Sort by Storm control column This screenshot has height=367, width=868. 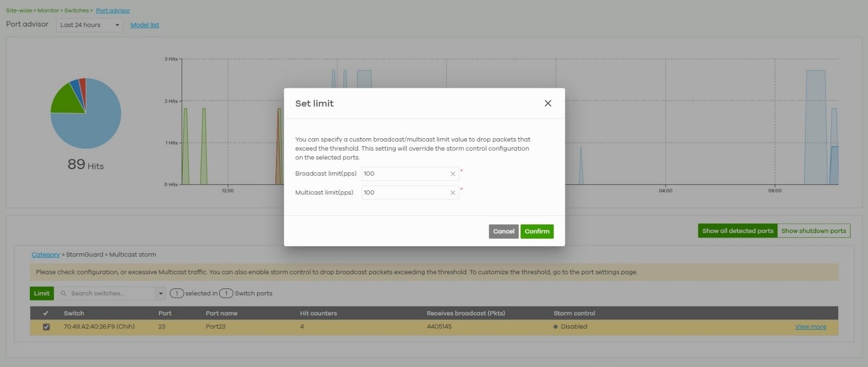coord(574,313)
